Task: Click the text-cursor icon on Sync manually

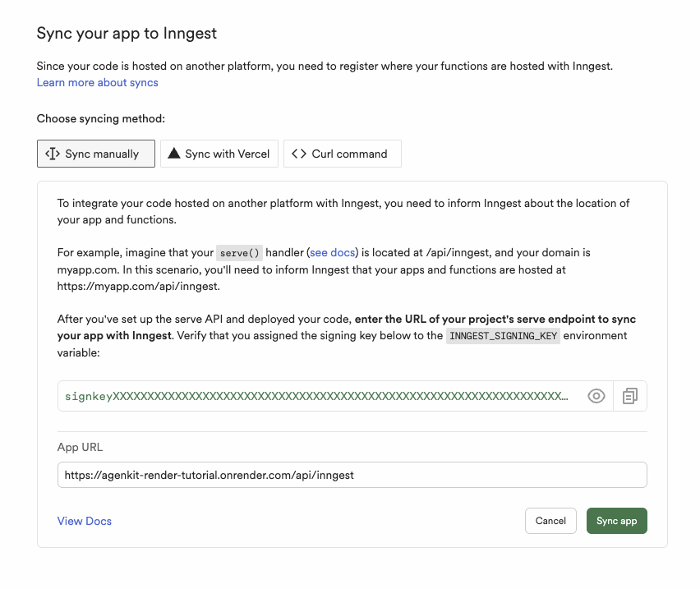Action: (x=53, y=154)
